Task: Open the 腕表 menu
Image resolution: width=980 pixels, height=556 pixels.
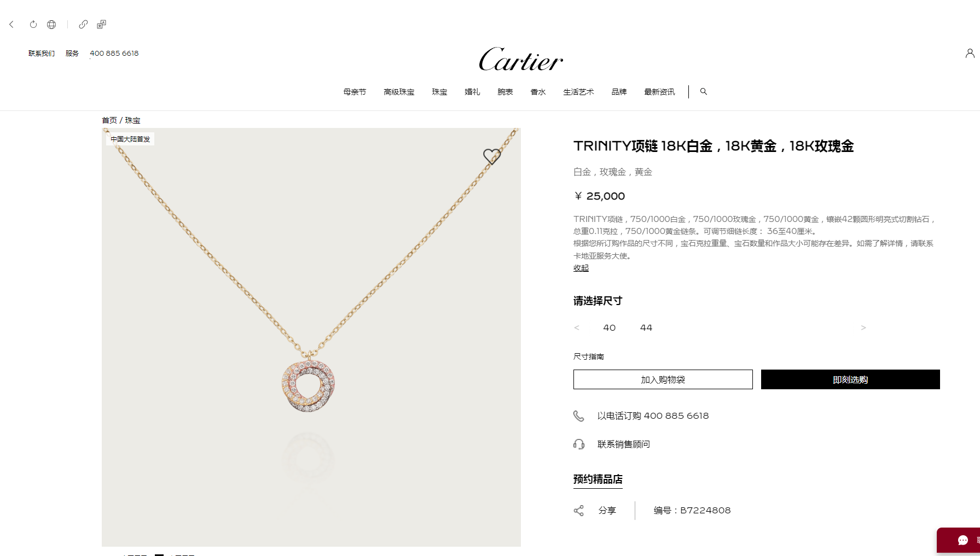Action: [x=505, y=92]
